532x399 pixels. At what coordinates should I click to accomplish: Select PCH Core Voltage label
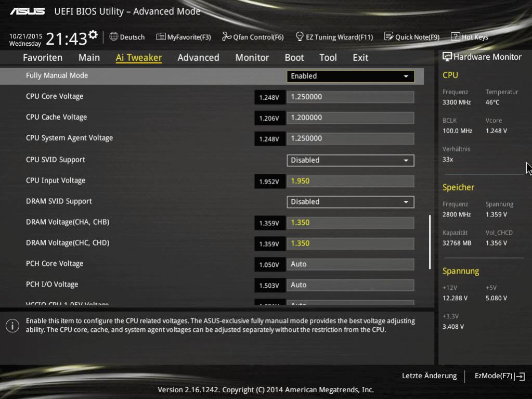point(55,264)
